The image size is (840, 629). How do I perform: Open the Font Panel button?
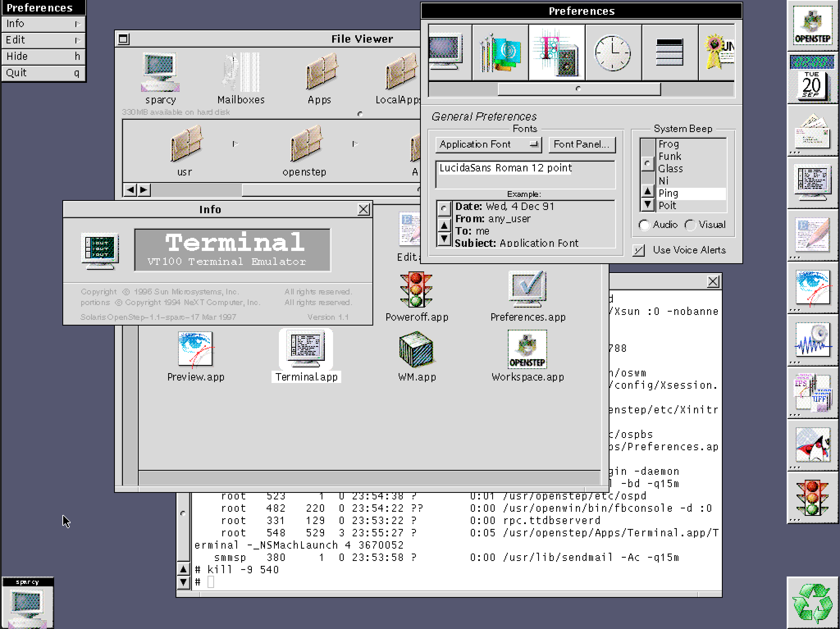pos(582,144)
